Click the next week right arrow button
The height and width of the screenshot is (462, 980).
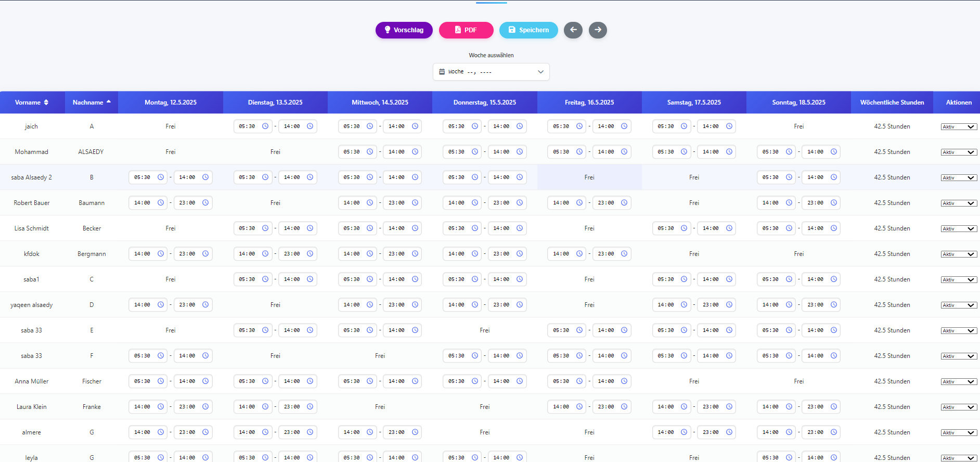598,30
